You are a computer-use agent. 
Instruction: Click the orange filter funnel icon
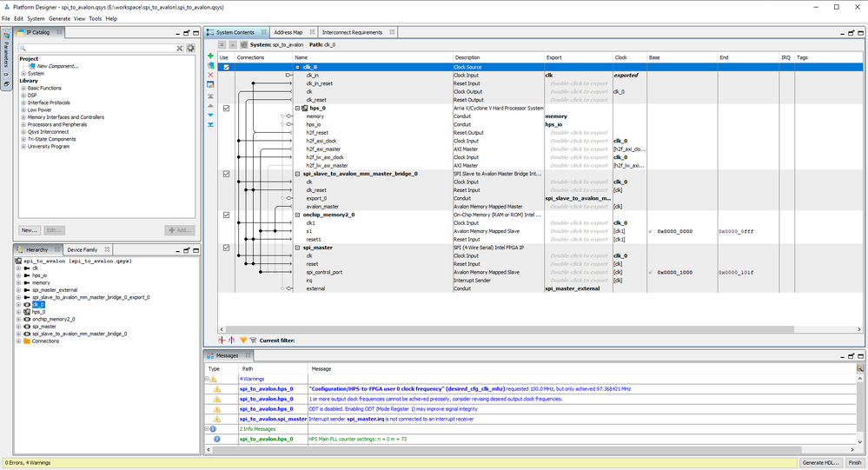pyautogui.click(x=243, y=341)
